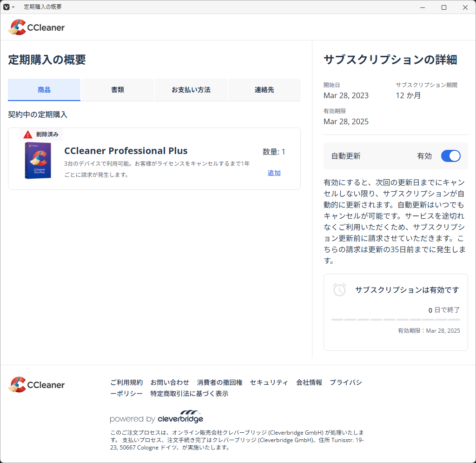The height and width of the screenshot is (463, 476).
Task: Open the プライバシーポリシー link
Action: (x=346, y=382)
